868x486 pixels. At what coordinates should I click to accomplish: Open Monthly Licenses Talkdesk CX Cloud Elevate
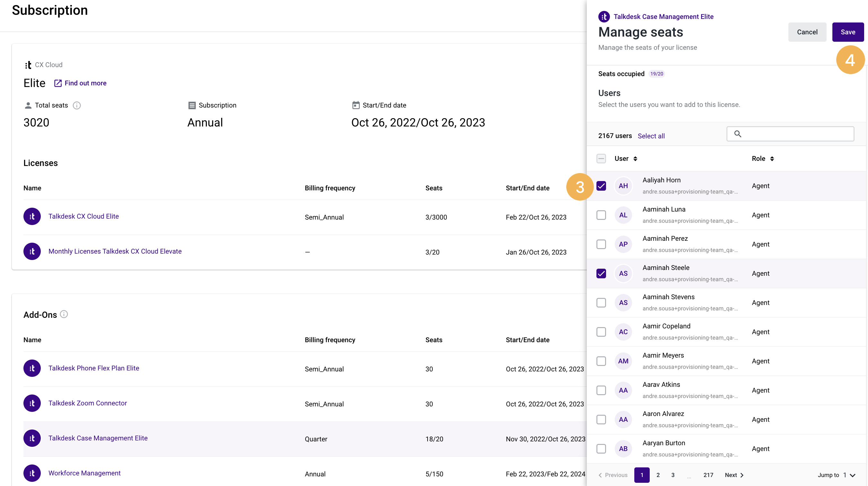(115, 251)
